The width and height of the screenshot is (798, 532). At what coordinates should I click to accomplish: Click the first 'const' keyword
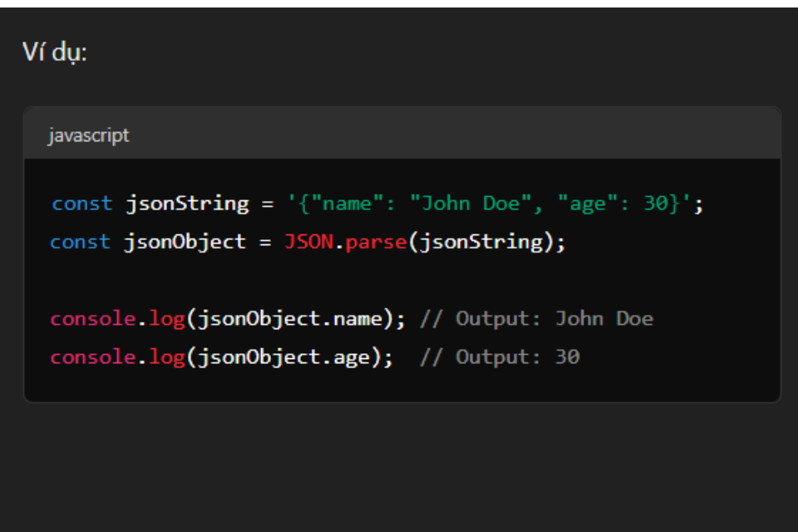(x=81, y=204)
